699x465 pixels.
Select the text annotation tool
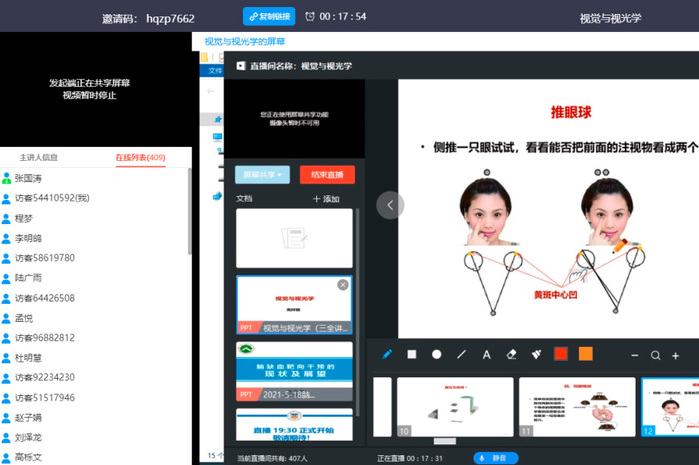coord(487,354)
